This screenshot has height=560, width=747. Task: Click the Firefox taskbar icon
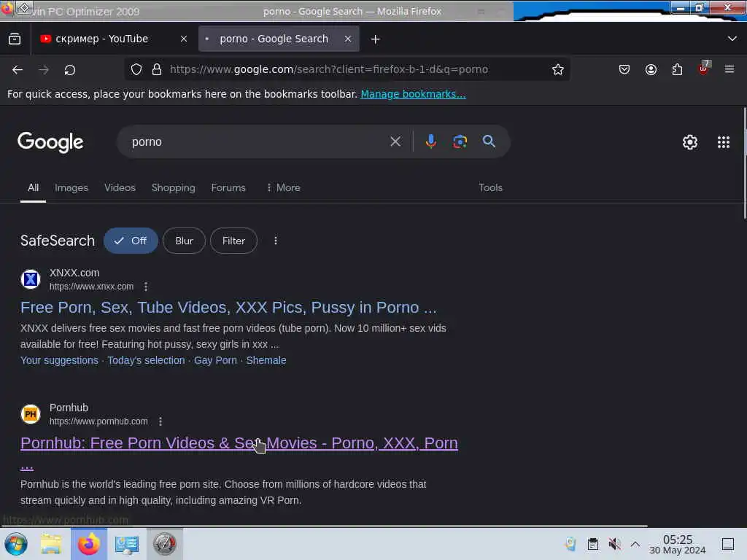click(x=89, y=544)
